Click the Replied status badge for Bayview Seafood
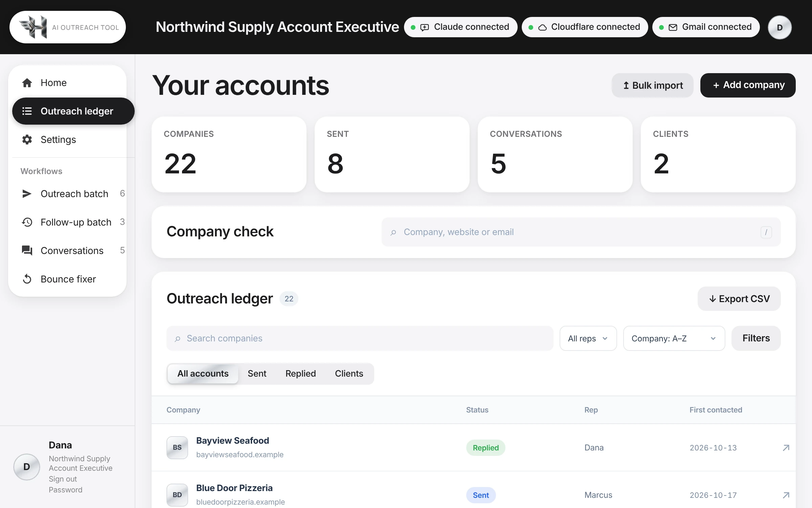Viewport: 812px width, 508px height. point(486,448)
